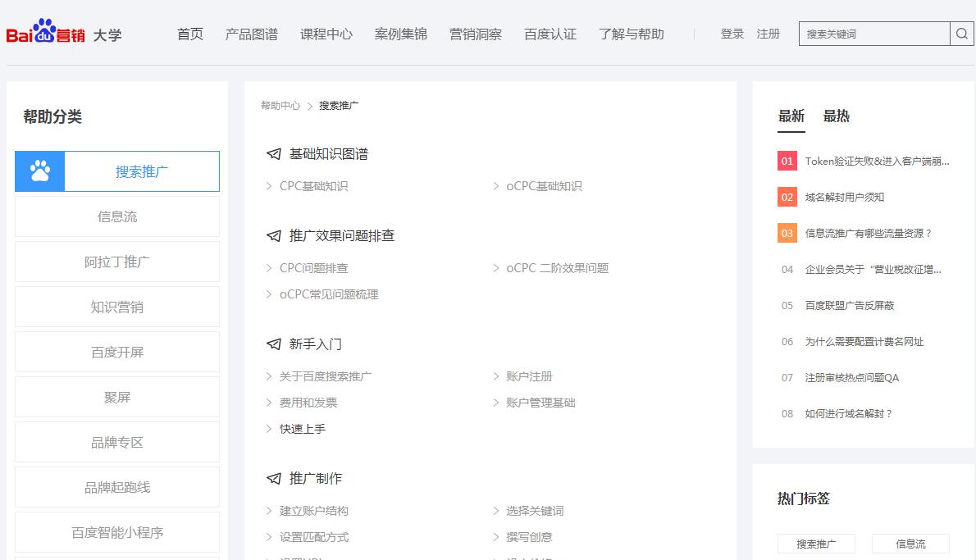Open the 设置匹配方式 link
The image size is (976, 560).
[313, 537]
